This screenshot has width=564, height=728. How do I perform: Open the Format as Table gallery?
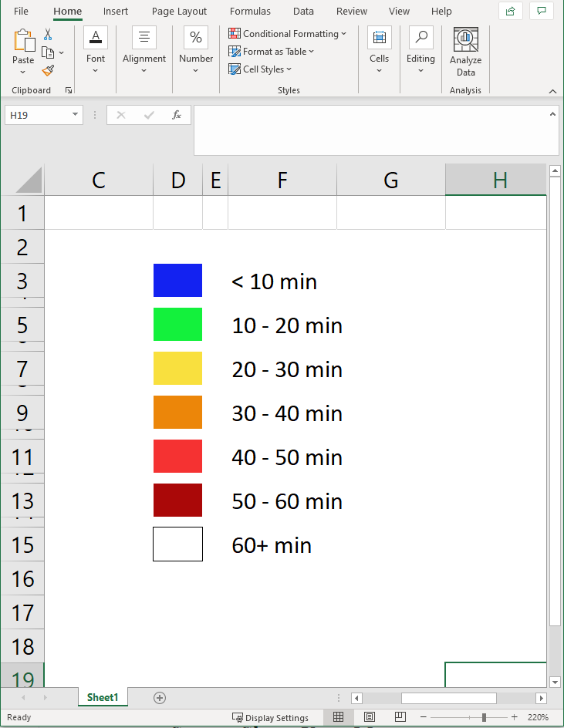pos(272,52)
